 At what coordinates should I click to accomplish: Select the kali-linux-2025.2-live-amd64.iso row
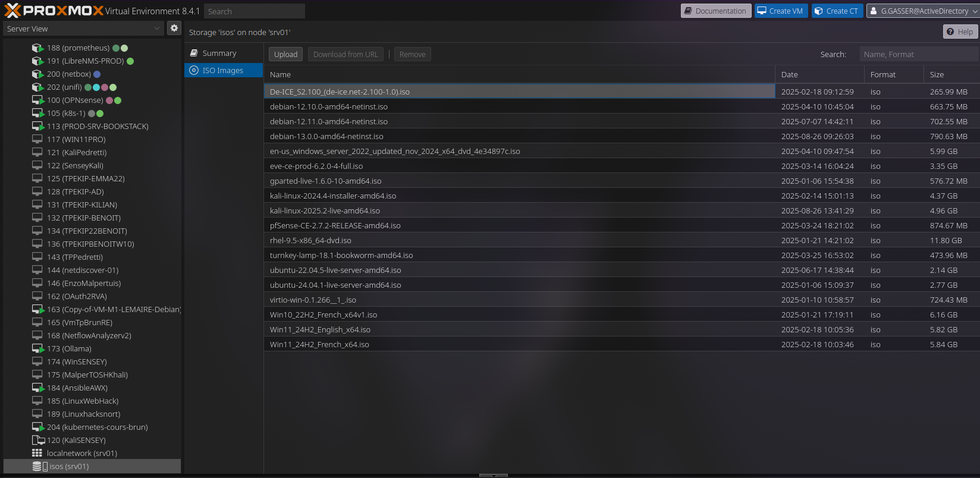325,211
